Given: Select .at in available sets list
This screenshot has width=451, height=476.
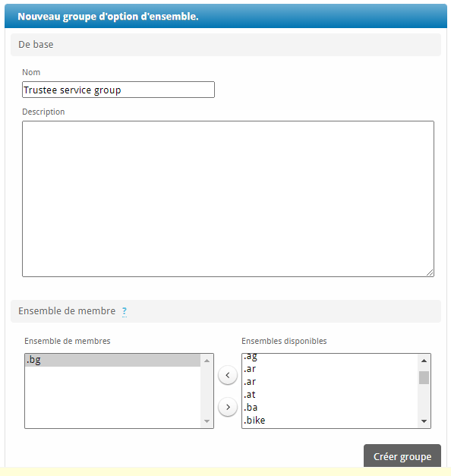Looking at the screenshot, I should click(330, 395).
